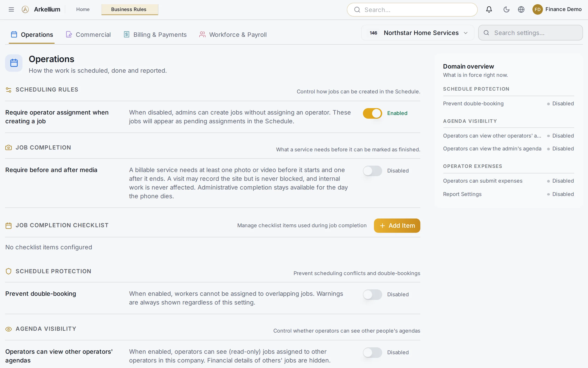This screenshot has height=368, width=588.
Task: Click the Workforce & Payroll people icon
Action: [202, 34]
